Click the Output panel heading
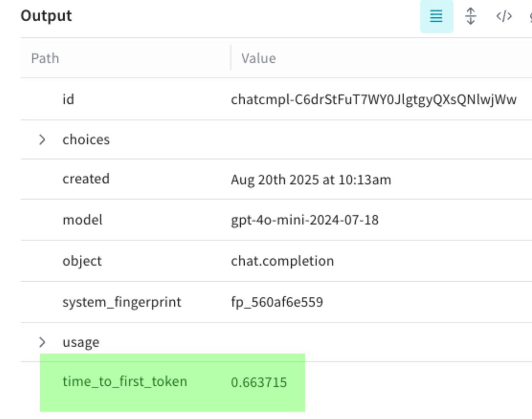The width and height of the screenshot is (532, 419). click(x=46, y=16)
